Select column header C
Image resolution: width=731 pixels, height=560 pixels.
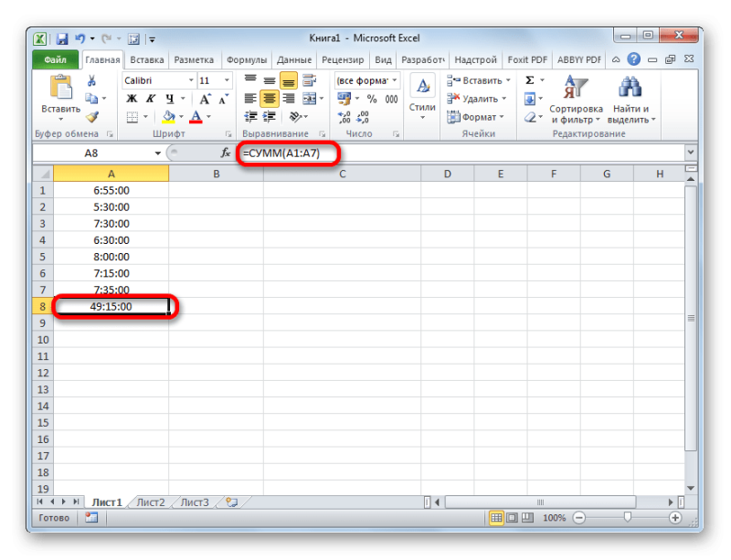[x=342, y=174]
